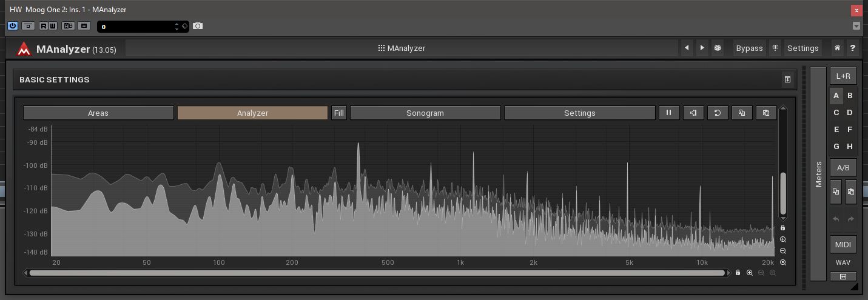Toggle the plugin power button
Screen dimensions: 868x300
13,26
